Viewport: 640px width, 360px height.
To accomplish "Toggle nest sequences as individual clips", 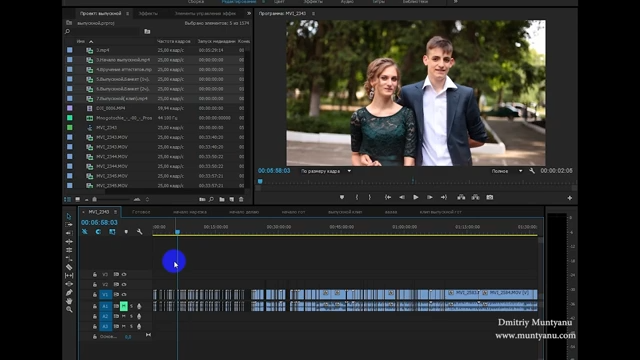I will click(85, 231).
